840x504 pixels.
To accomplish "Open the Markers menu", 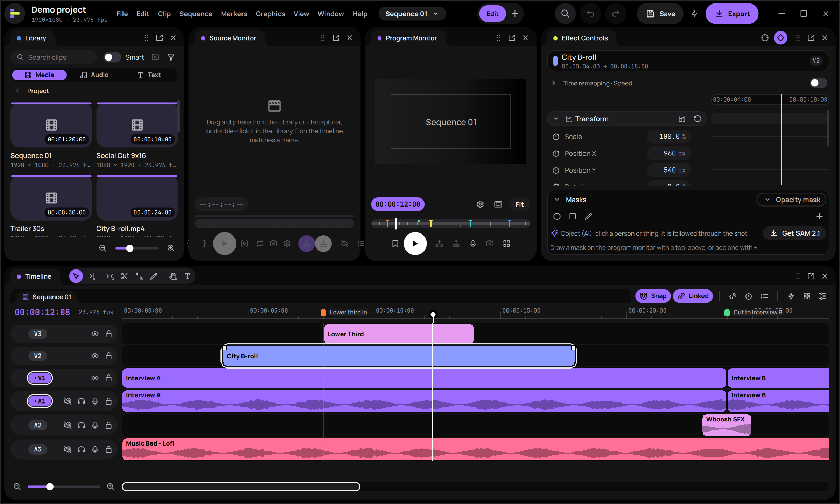I will 234,14.
